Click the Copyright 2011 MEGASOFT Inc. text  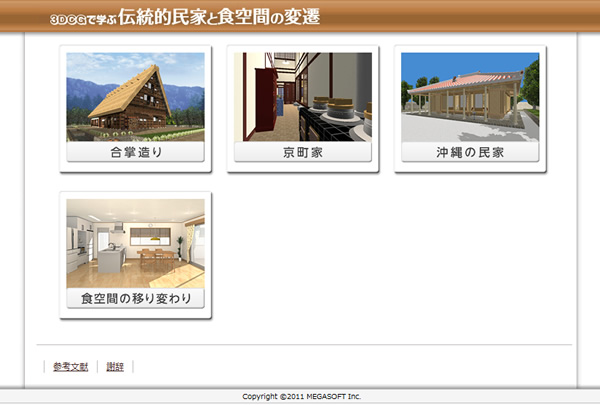tap(301, 397)
